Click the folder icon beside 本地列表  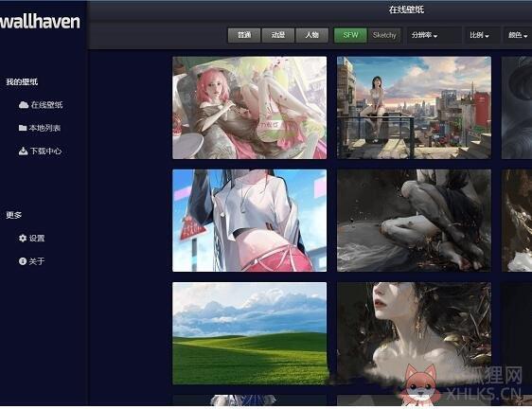(x=23, y=128)
